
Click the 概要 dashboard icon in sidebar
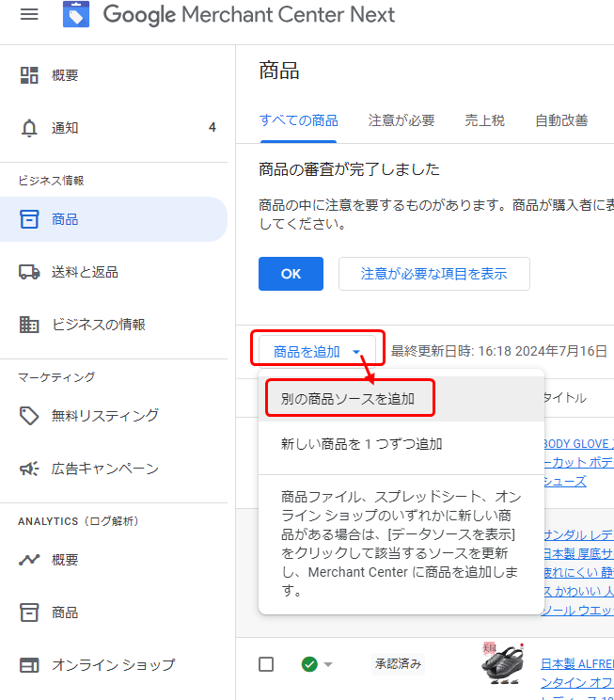[29, 75]
